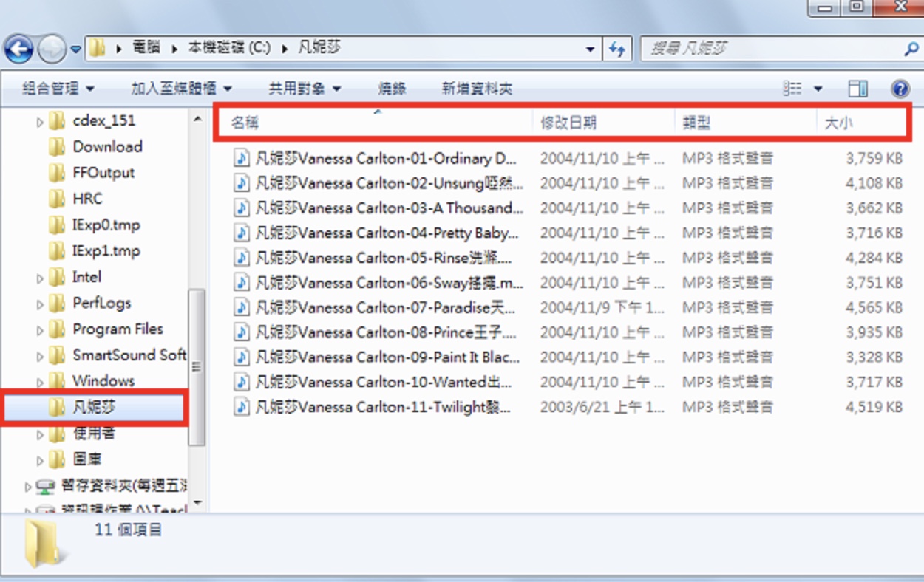Viewport: 924px width, 582px height.
Task: Click the 4,565 KB size cell
Action: coord(874,307)
